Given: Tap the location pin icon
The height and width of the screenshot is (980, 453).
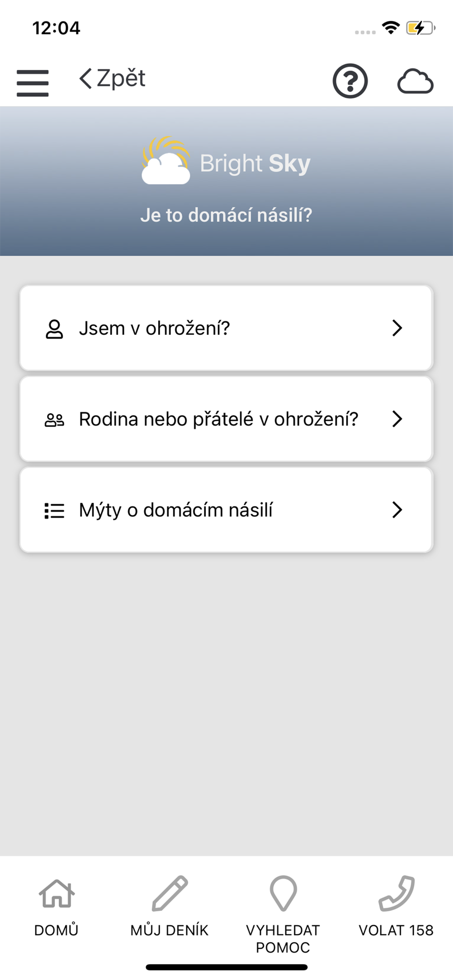Looking at the screenshot, I should coord(283,894).
